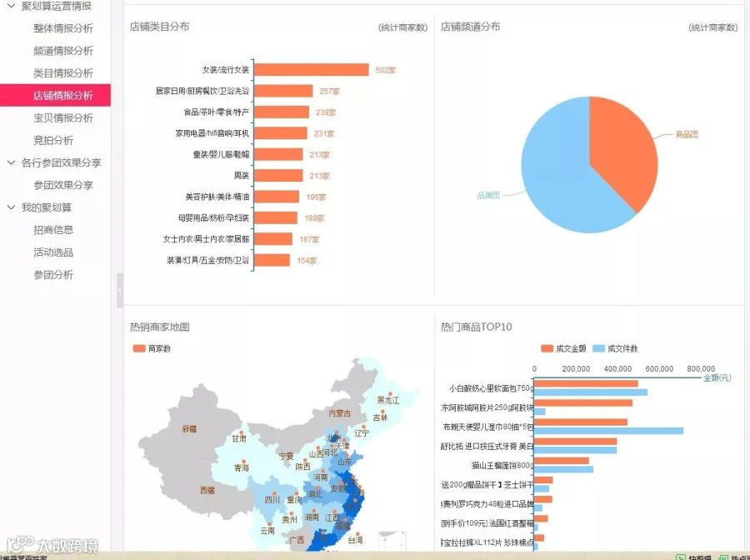Viewport: 750px width, 560px height.
Task: Click the active 店铺情报分析 menu item
Action: point(56,95)
